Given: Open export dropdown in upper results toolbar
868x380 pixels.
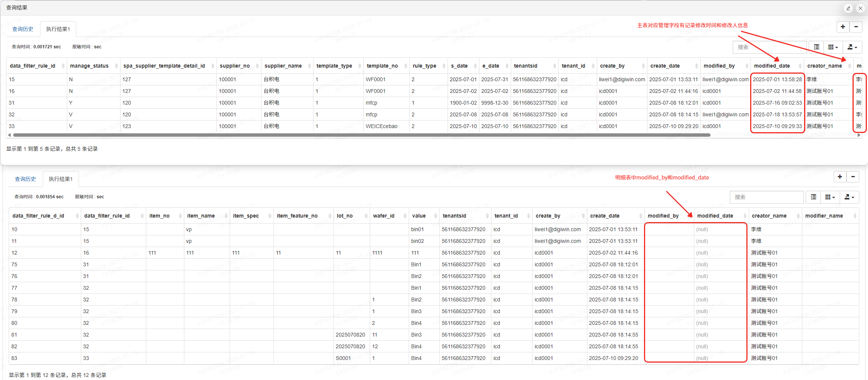Looking at the screenshot, I should 852,47.
